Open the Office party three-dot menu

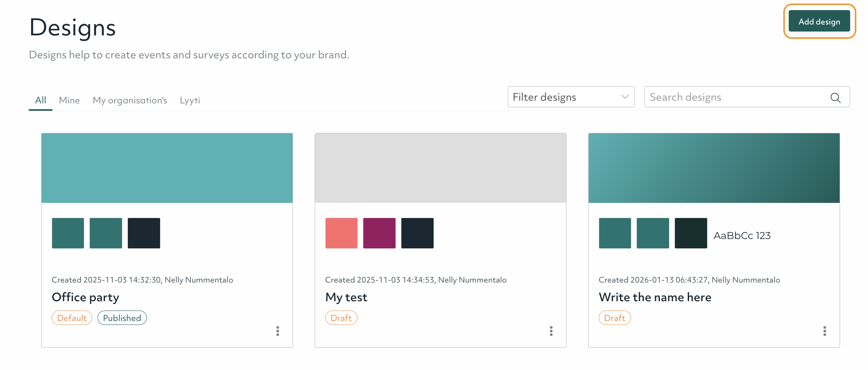(x=277, y=331)
